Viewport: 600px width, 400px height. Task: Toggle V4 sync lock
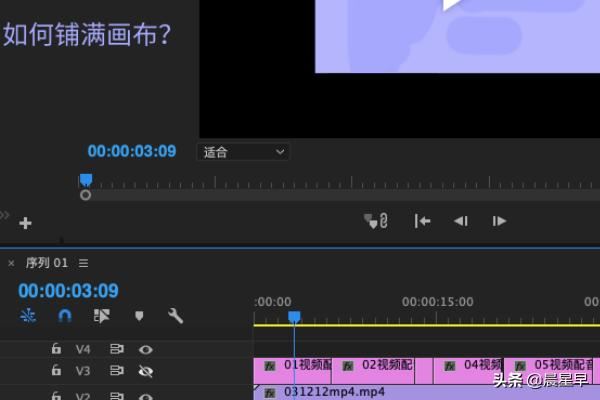(117, 349)
